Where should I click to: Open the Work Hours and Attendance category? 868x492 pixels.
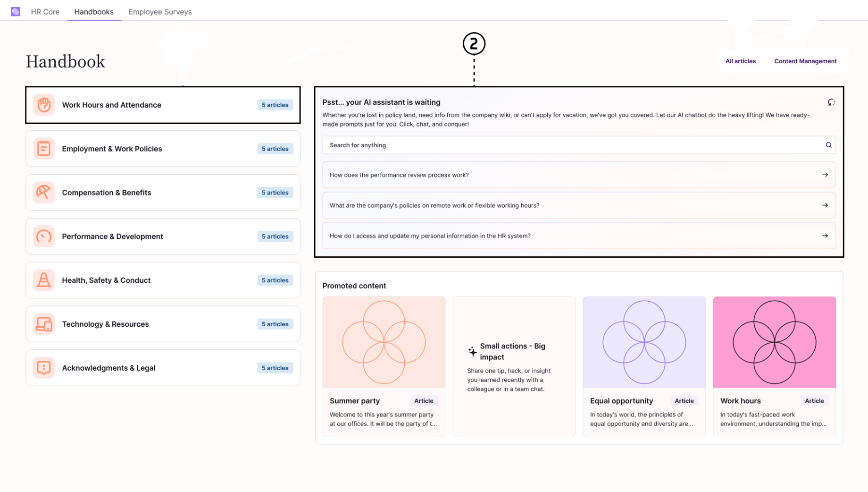point(163,105)
